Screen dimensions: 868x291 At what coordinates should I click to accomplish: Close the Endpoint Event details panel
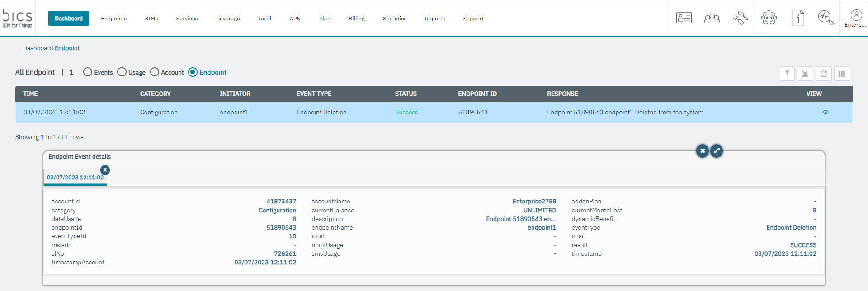(702, 151)
